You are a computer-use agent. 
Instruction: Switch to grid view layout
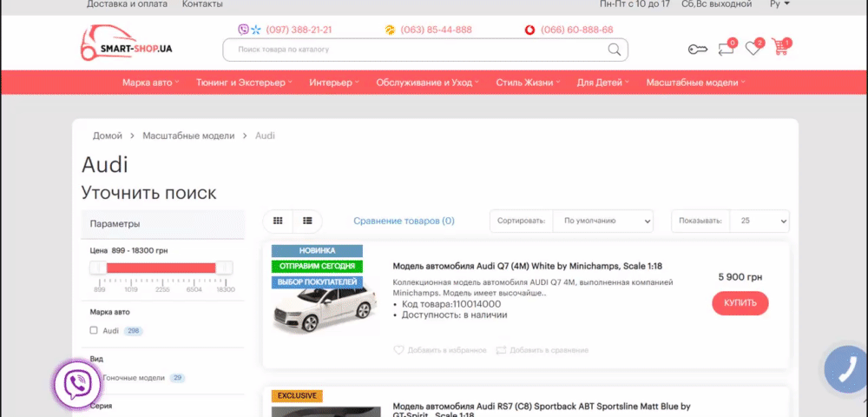tap(278, 221)
